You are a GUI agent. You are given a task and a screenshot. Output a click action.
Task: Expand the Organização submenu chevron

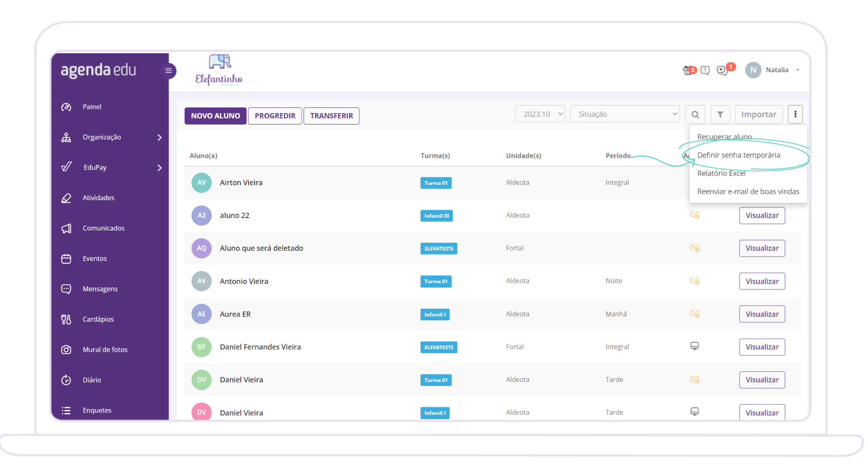pos(160,137)
